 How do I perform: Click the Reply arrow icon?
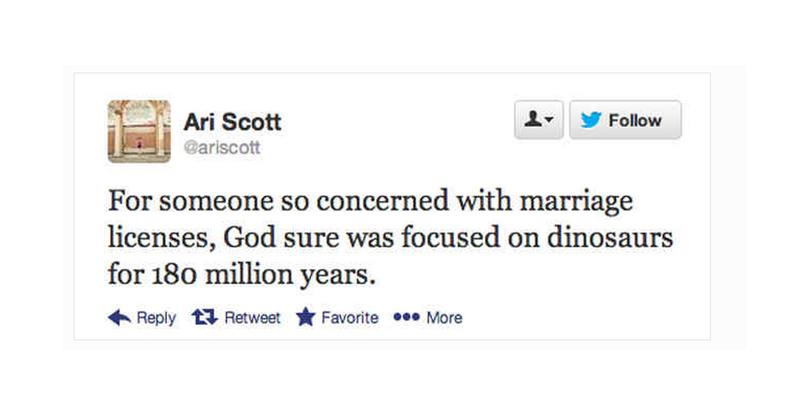coord(119,318)
